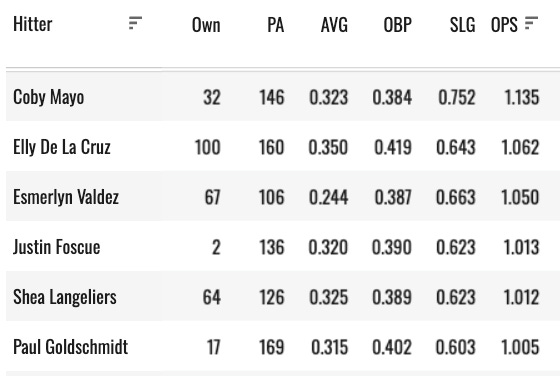Viewport: 560px width, 376px height.
Task: Click Paul Goldschmidt's 169 PA cell
Action: click(x=272, y=347)
